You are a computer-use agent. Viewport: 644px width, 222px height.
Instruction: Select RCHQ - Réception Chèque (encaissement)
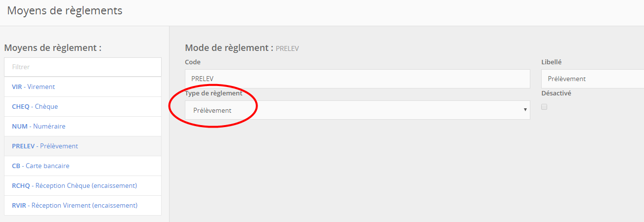pos(74,185)
